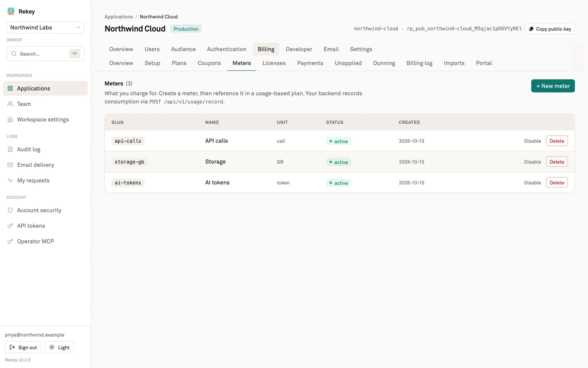The image size is (588, 368).
Task: Click the storage-gb slug cell
Action: 129,162
